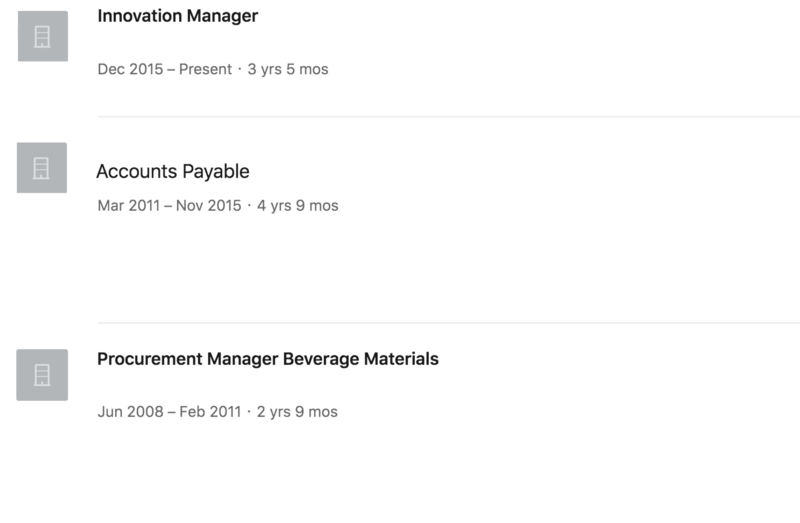The image size is (800, 523).
Task: Click the 'Nov 2015' end date
Action: click(208, 206)
